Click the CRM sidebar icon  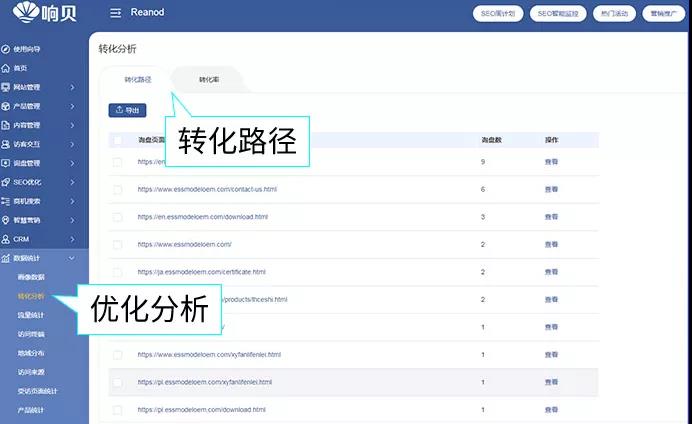[6, 239]
